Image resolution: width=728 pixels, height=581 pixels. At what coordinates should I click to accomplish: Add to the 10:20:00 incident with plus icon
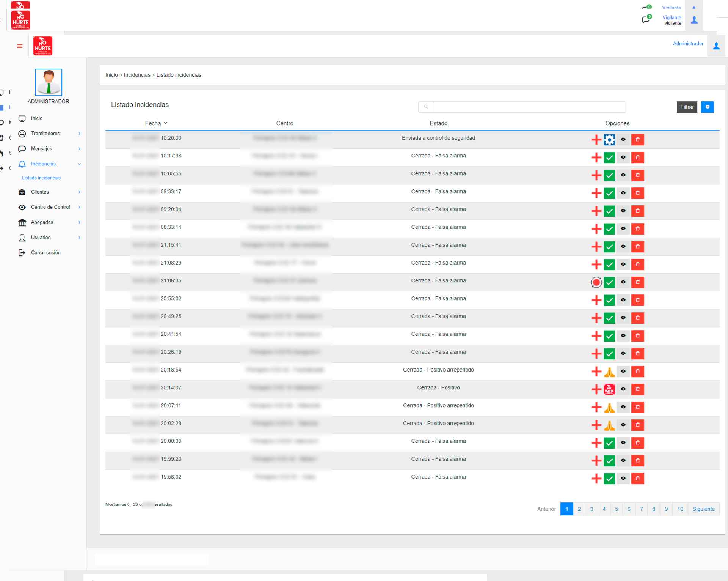(596, 140)
